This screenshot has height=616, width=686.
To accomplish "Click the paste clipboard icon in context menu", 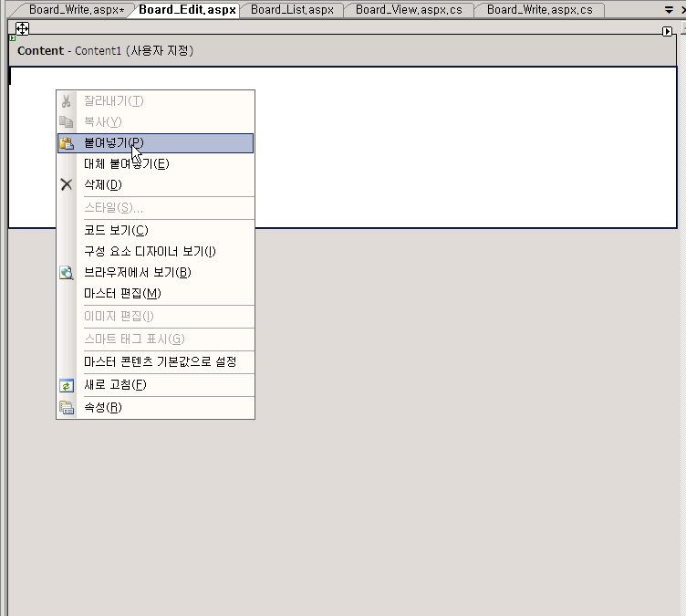I will click(x=67, y=143).
